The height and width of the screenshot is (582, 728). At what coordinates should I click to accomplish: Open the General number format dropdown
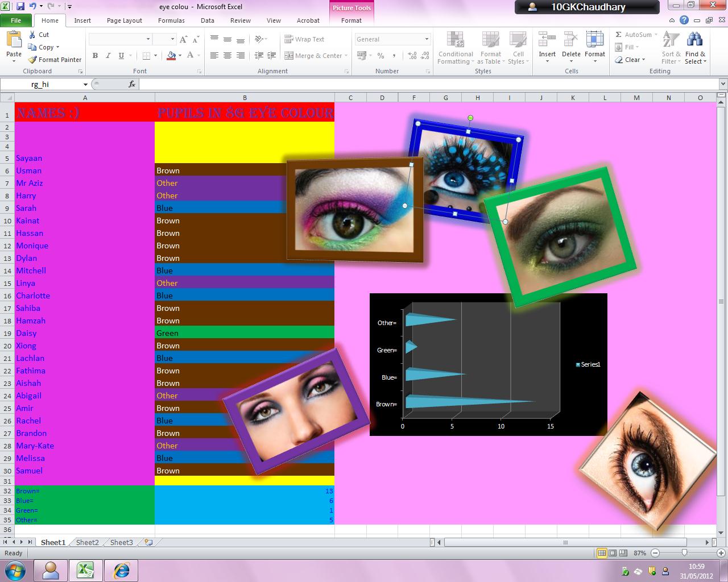(427, 39)
